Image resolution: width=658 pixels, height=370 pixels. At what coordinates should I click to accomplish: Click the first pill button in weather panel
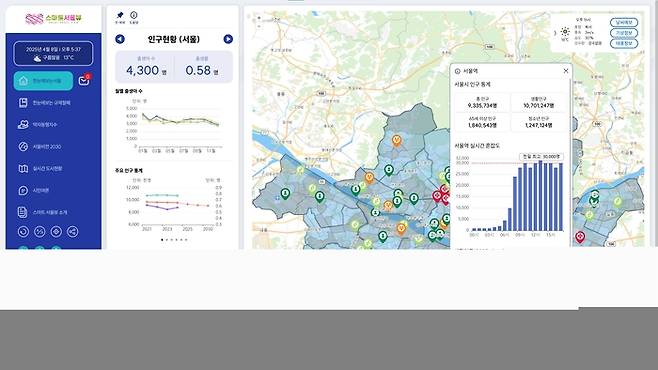pyautogui.click(x=624, y=22)
